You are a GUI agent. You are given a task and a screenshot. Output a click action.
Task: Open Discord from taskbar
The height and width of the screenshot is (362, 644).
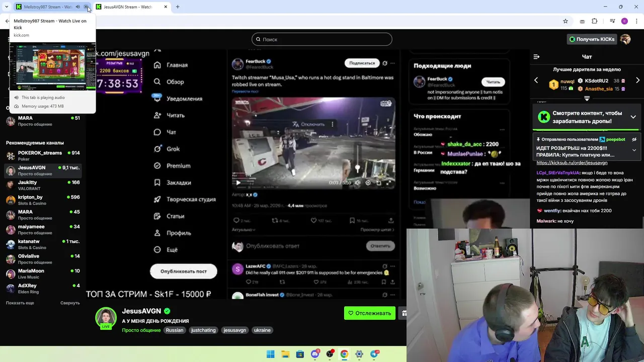point(315,354)
